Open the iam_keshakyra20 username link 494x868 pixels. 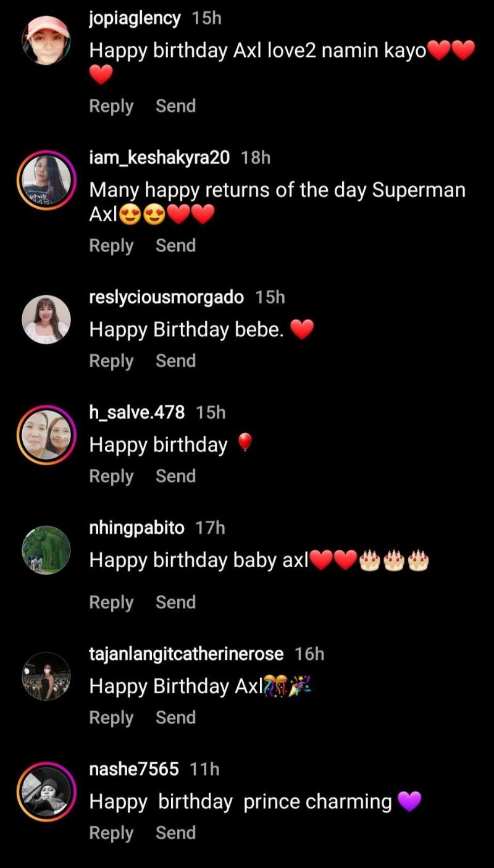159,158
